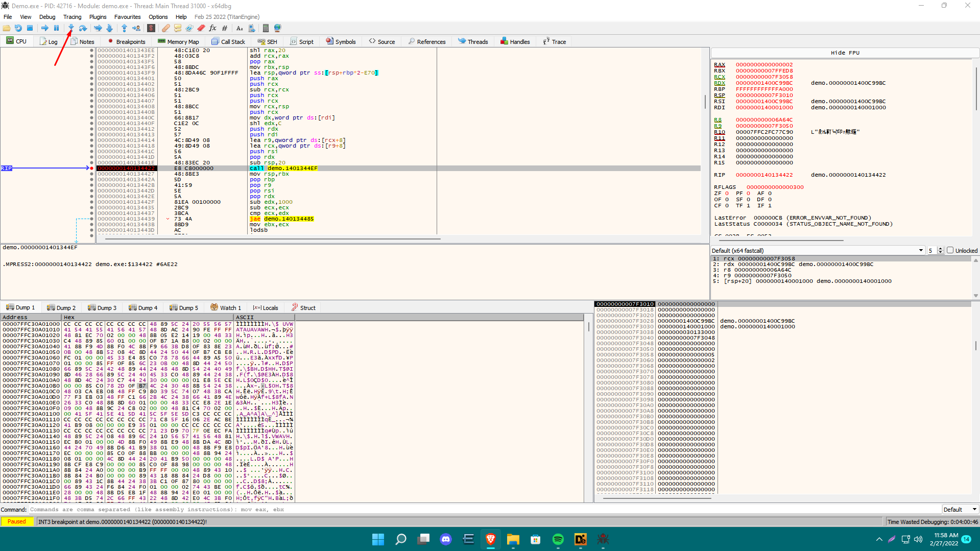Open the Threads tab
This screenshot has height=551, width=980.
click(x=473, y=41)
